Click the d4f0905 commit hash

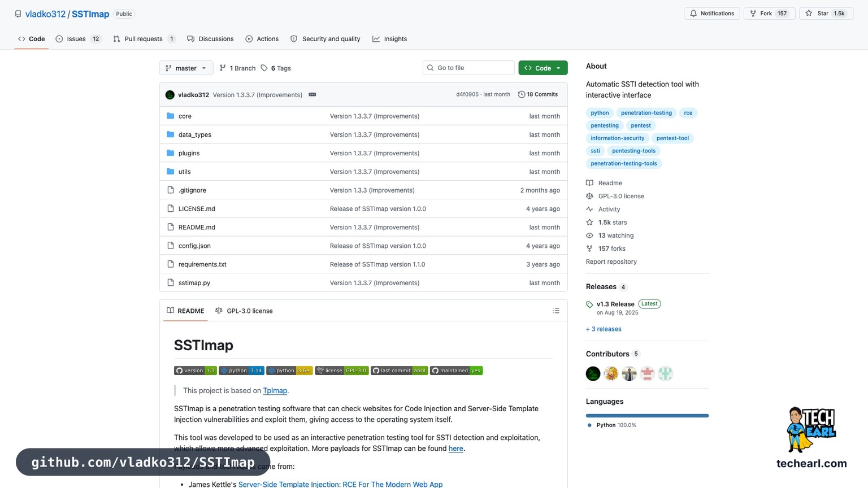(x=467, y=94)
